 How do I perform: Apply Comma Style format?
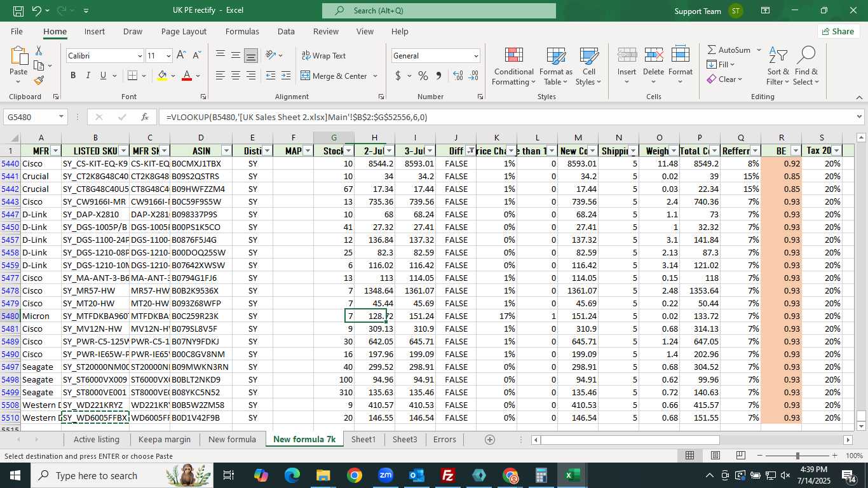[x=438, y=76]
